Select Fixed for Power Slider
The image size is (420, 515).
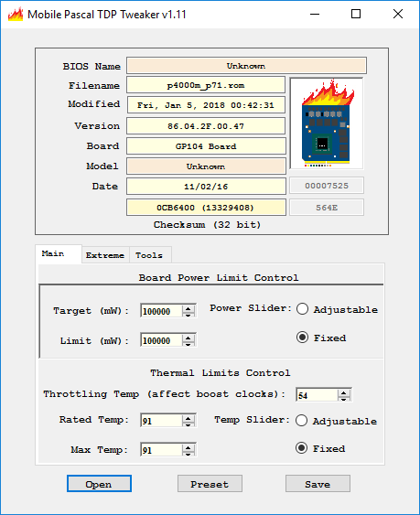click(302, 338)
